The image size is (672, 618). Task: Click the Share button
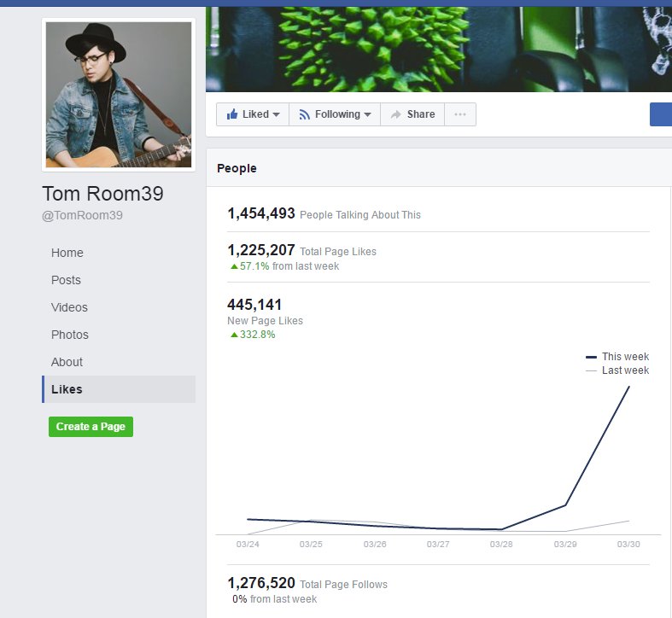(412, 114)
